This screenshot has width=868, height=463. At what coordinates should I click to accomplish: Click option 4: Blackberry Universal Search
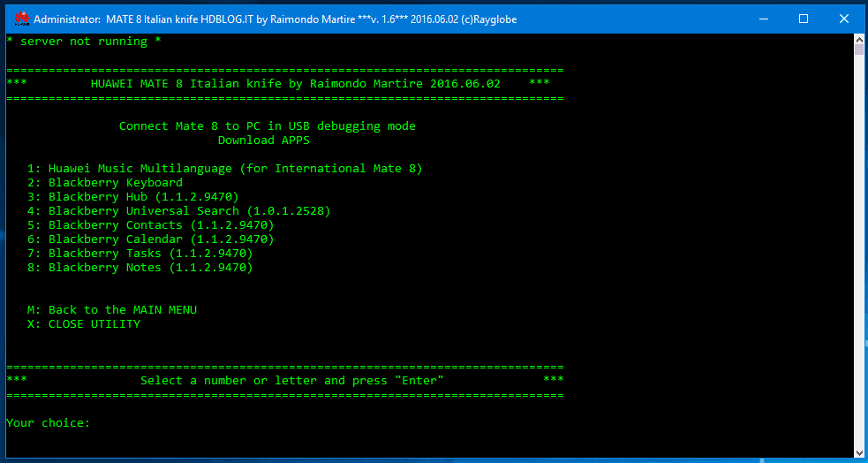click(178, 211)
